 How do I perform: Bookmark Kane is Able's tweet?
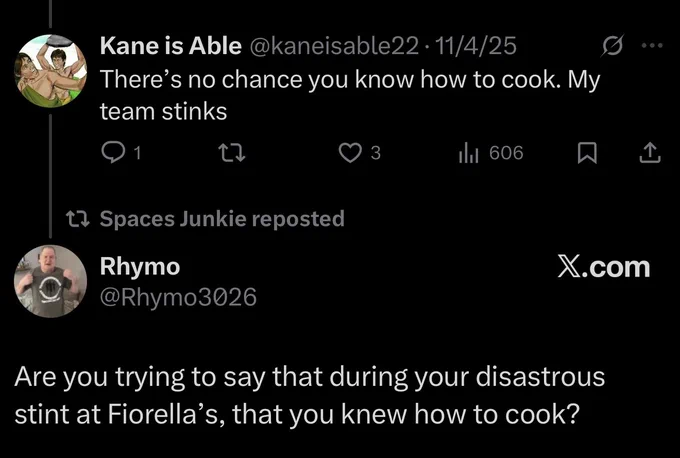click(x=587, y=154)
